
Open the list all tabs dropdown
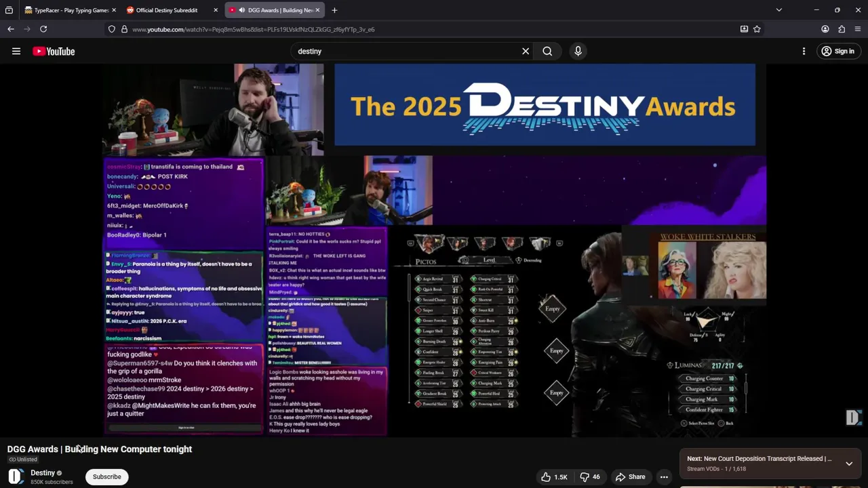pos(778,10)
